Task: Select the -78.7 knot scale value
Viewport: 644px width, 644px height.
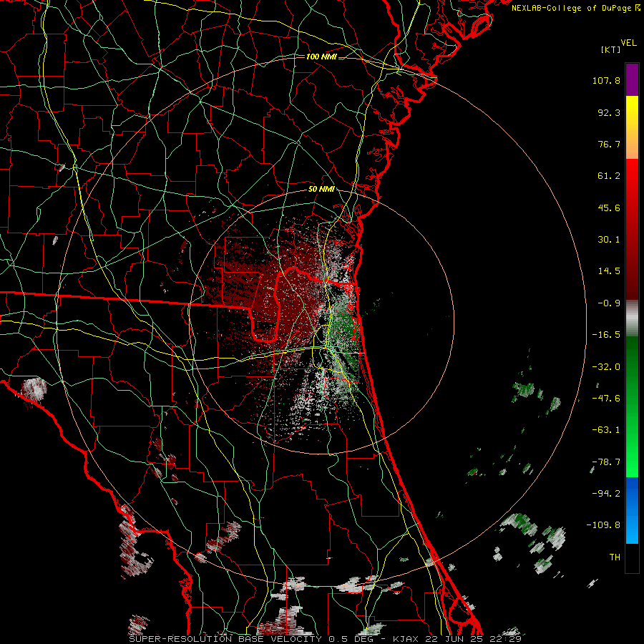Action: (606, 462)
